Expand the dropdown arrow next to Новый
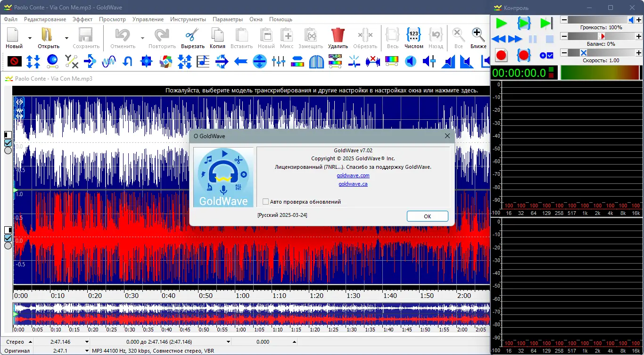Viewport: 644px width, 355px height. 30,38
